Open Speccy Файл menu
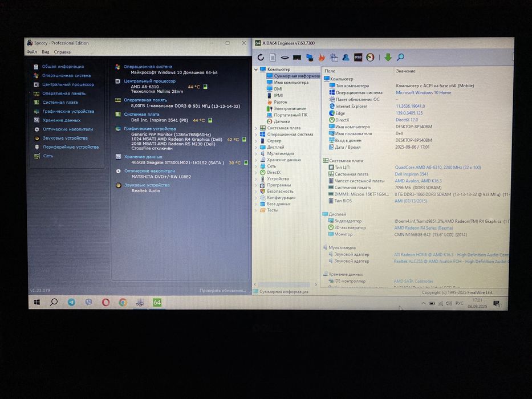 pos(31,52)
